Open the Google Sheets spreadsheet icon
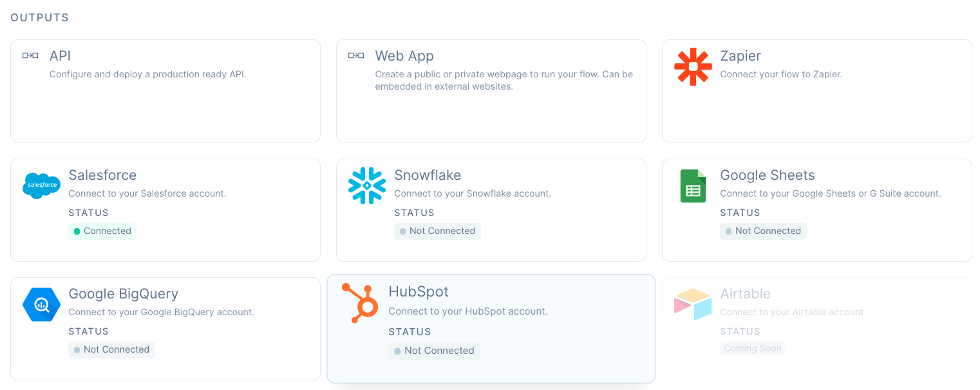The image size is (980, 390). [693, 186]
